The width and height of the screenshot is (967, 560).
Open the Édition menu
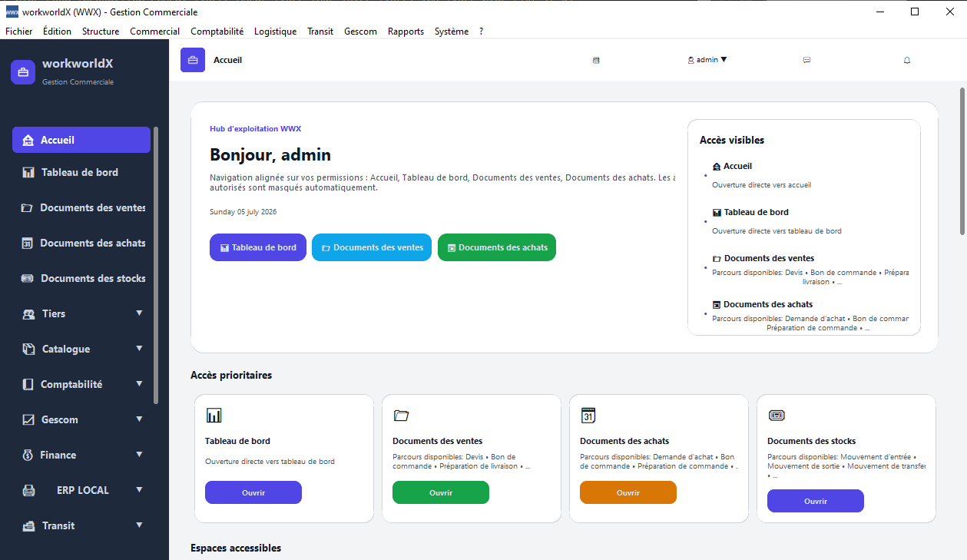click(58, 31)
